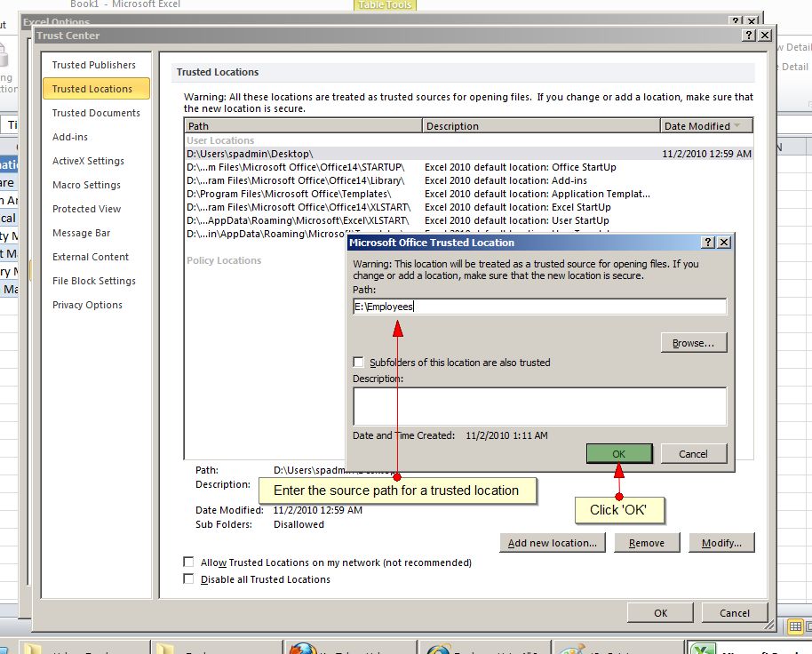
Task: Close the Excel Options window
Action: (752, 21)
